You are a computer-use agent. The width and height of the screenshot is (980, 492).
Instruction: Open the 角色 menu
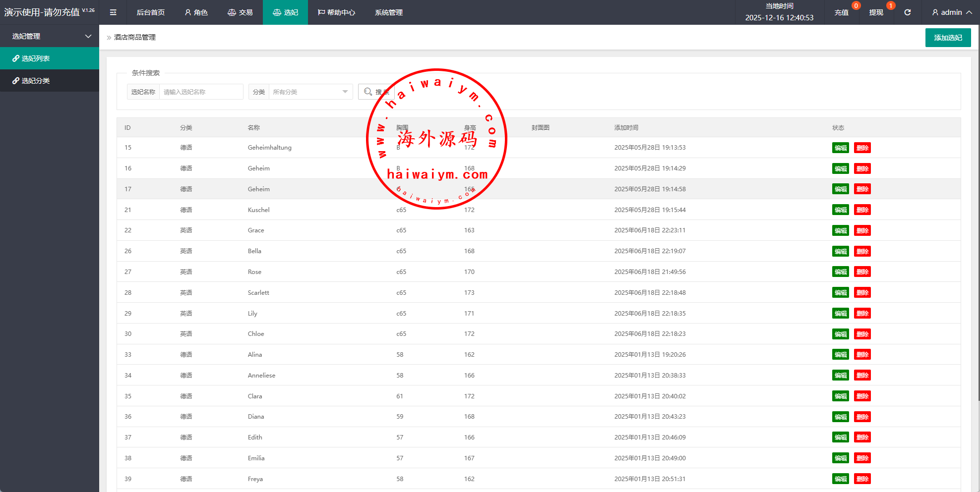196,12
